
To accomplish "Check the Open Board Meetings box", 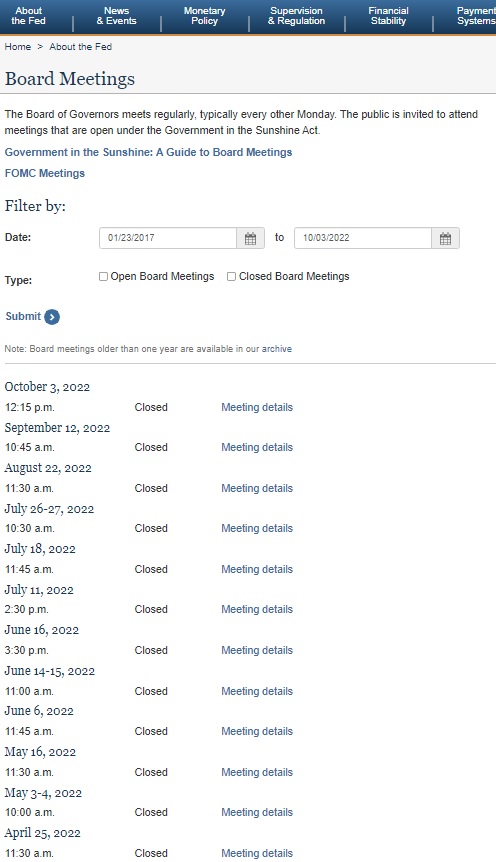I will (103, 277).
